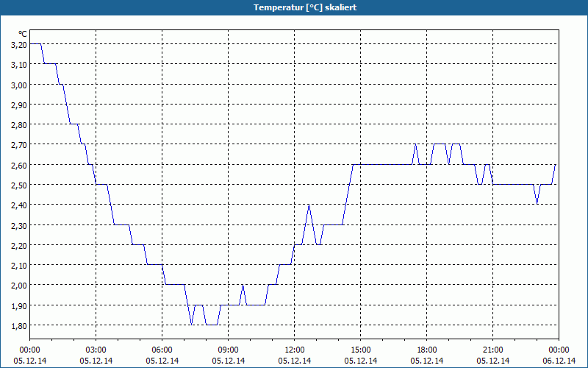The height and width of the screenshot is (368, 588).
Task: Click the curve's 2,40 peak after 12:00
Action: (x=309, y=205)
